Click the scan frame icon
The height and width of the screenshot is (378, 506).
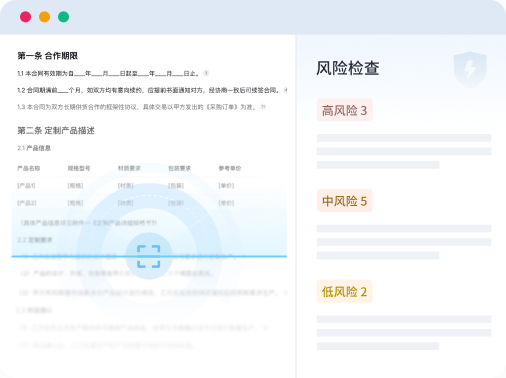(149, 256)
